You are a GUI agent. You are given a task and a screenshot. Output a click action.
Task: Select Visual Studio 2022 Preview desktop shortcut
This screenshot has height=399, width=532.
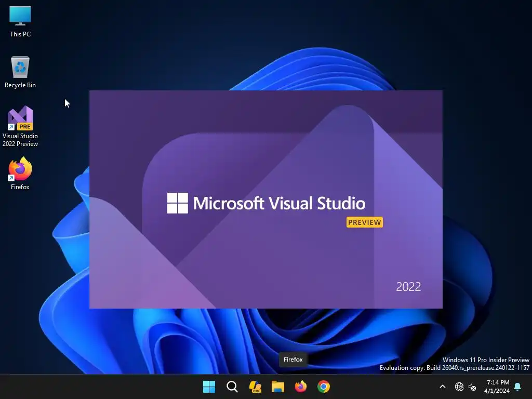pos(20,126)
